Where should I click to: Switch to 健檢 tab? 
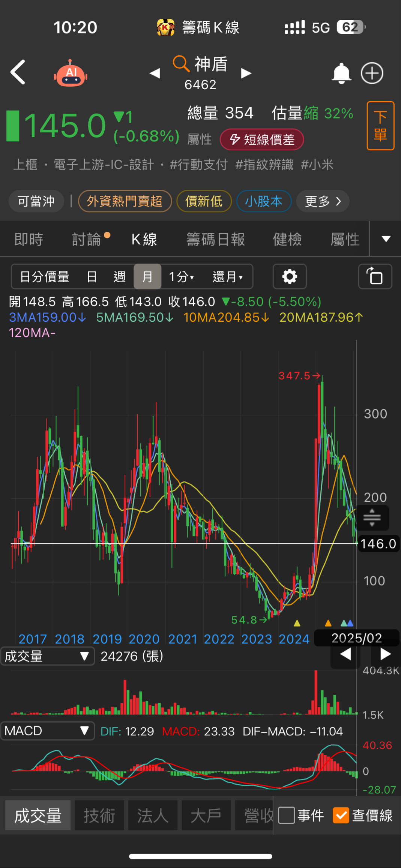(x=287, y=239)
